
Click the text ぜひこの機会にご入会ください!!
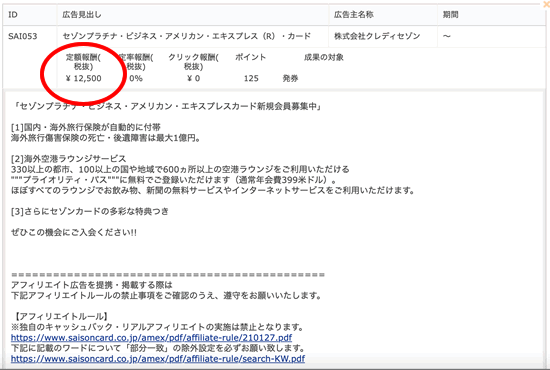(x=74, y=233)
